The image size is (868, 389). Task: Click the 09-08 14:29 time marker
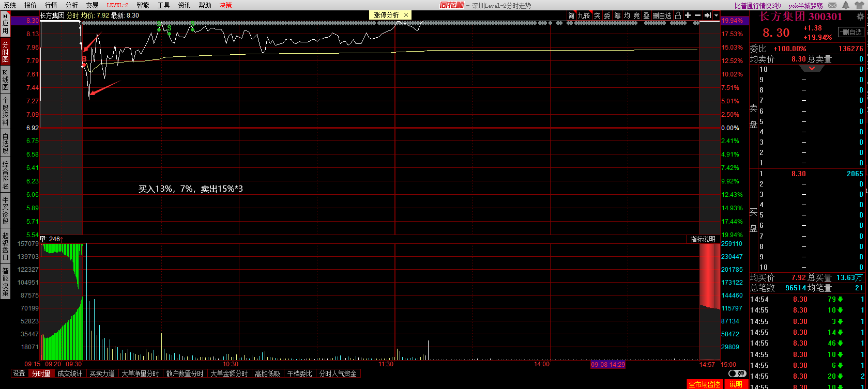[x=608, y=364]
